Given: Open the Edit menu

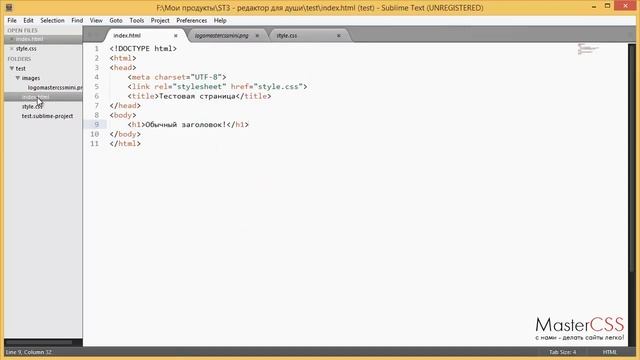Looking at the screenshot, I should pos(28,20).
